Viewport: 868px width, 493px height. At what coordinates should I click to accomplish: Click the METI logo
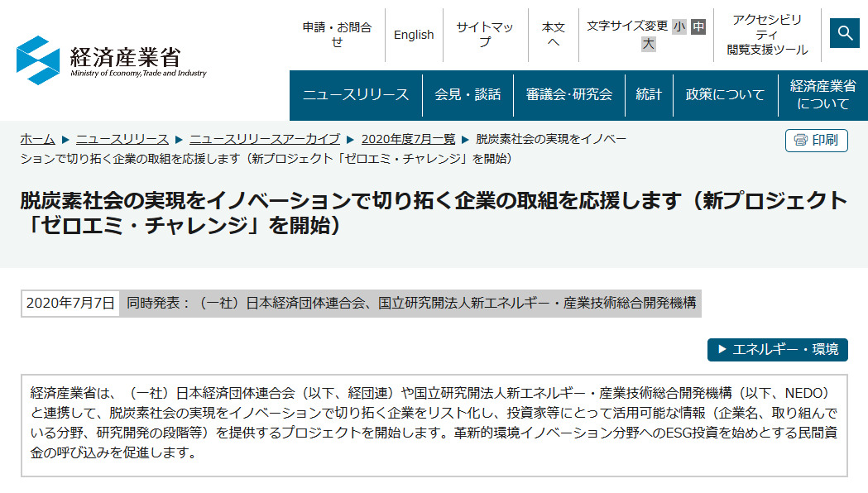point(112,60)
